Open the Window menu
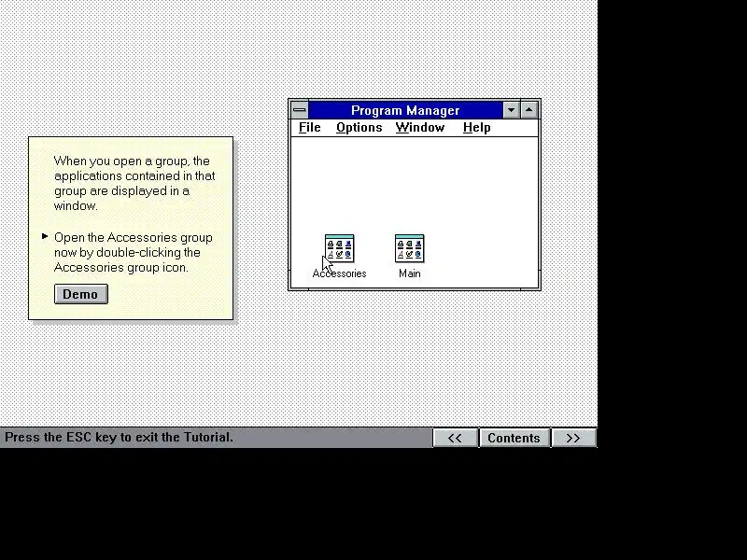This screenshot has width=747, height=560. [419, 128]
